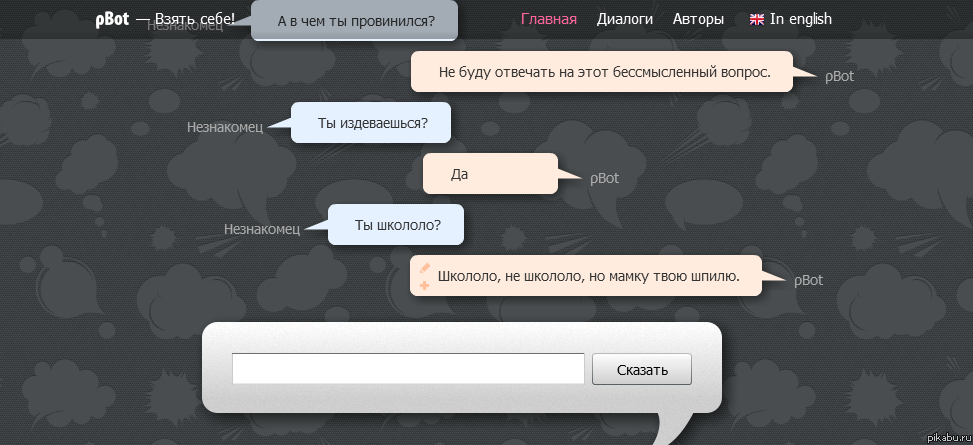Screen dimensions: 973x445
Task: Focus the message text input field
Action: point(408,369)
